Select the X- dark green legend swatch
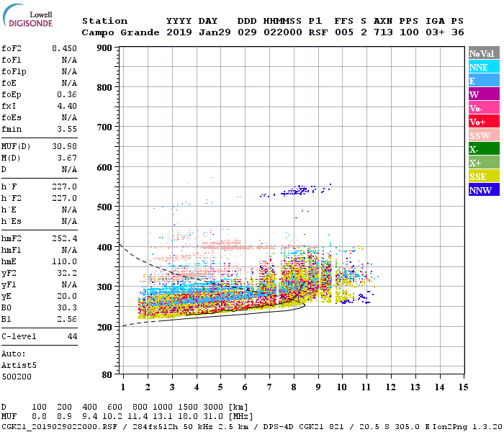The image size is (504, 432). (x=484, y=149)
